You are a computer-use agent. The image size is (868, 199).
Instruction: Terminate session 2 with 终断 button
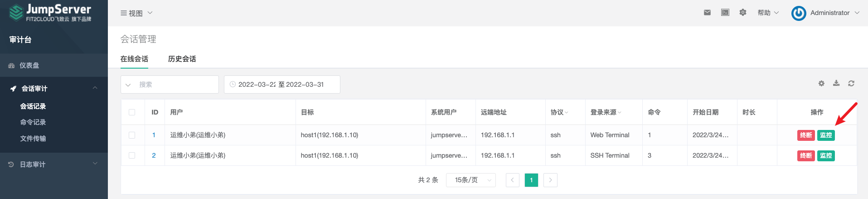[806, 156]
